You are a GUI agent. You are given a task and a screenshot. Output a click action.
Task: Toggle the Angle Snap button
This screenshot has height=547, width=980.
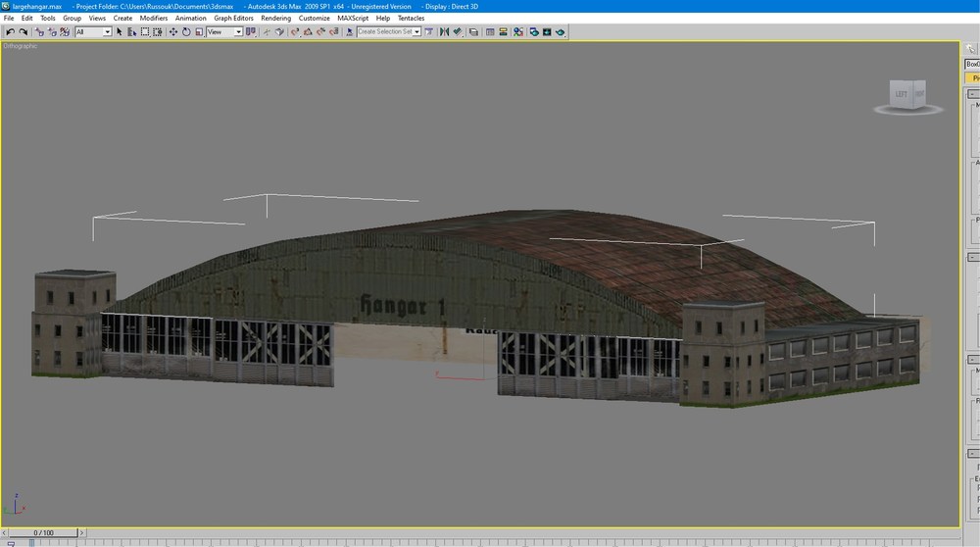pyautogui.click(x=308, y=32)
